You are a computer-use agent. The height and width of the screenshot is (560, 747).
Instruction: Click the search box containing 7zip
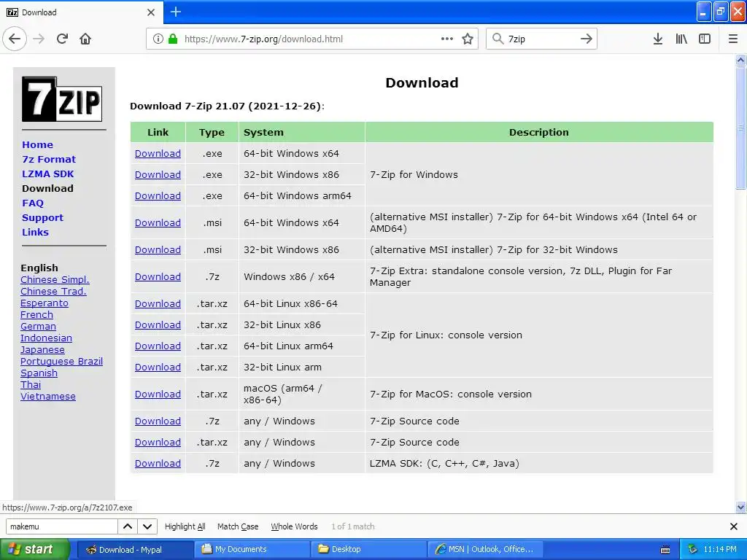coord(541,39)
